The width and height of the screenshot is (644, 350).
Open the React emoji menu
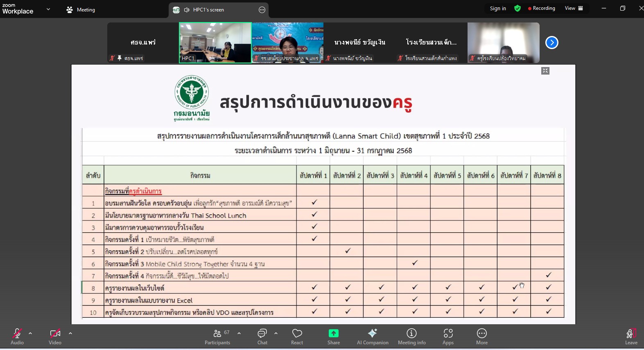[x=297, y=337]
